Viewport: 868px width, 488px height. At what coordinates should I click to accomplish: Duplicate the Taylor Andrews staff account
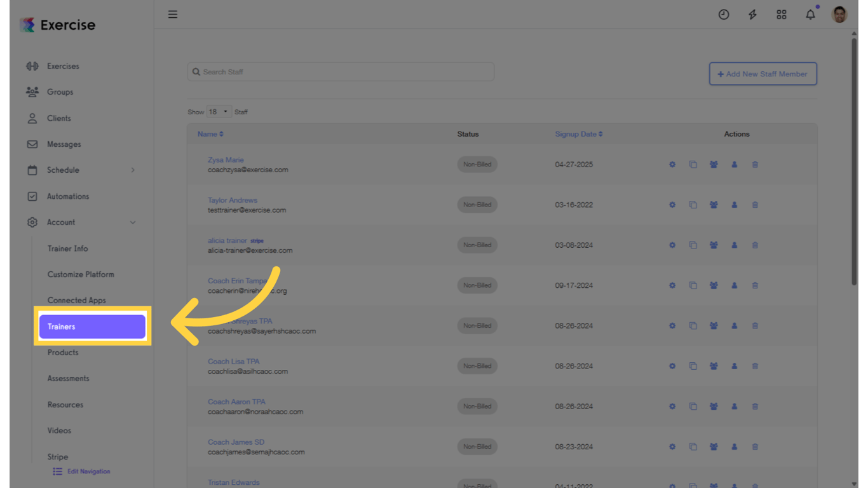point(693,205)
